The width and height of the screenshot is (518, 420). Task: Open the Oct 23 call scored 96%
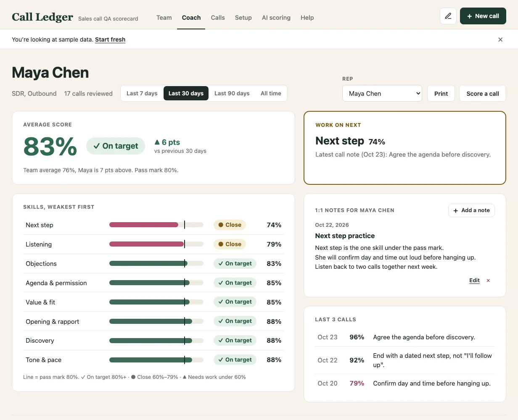coord(405,337)
